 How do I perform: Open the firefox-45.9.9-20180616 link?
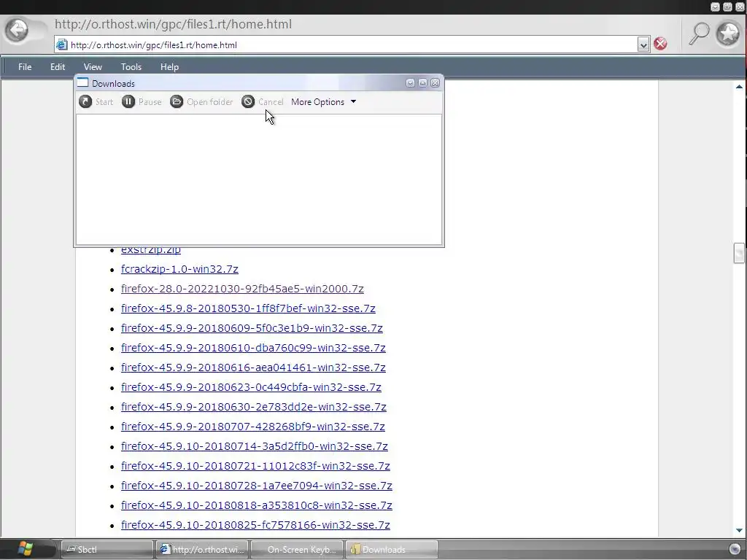[x=253, y=367]
